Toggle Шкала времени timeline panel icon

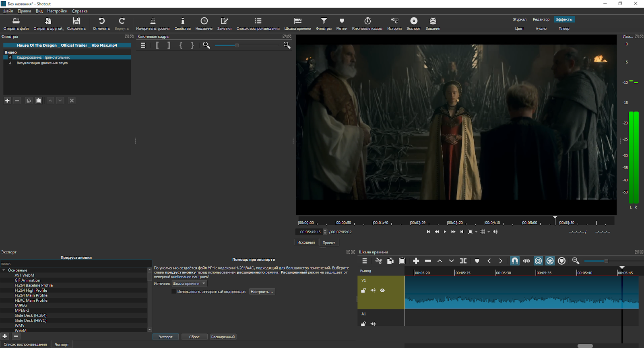[x=298, y=24]
